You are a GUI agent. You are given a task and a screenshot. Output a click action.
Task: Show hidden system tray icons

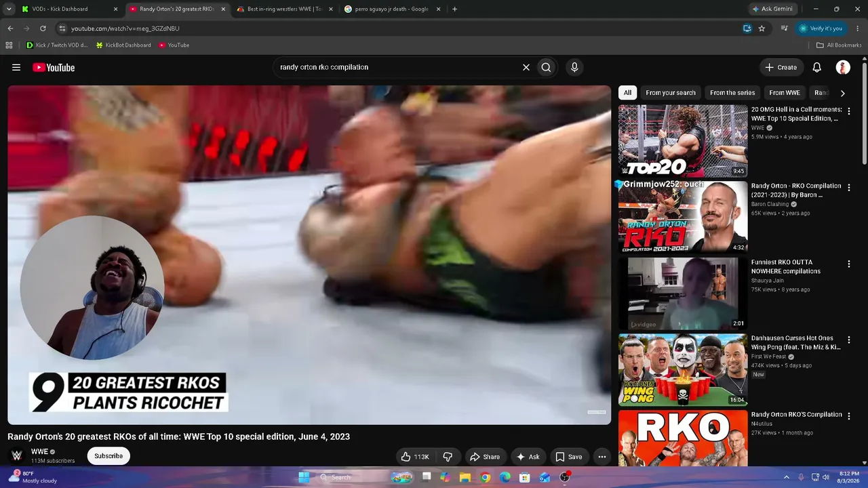click(787, 477)
